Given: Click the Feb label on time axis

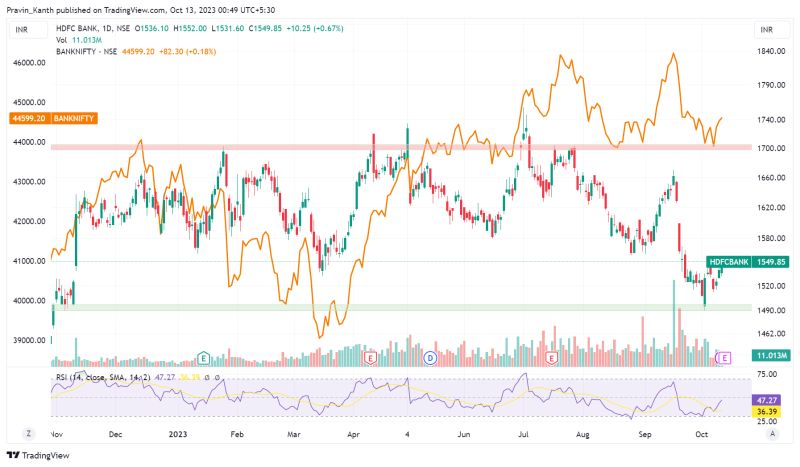Looking at the screenshot, I should point(237,434).
